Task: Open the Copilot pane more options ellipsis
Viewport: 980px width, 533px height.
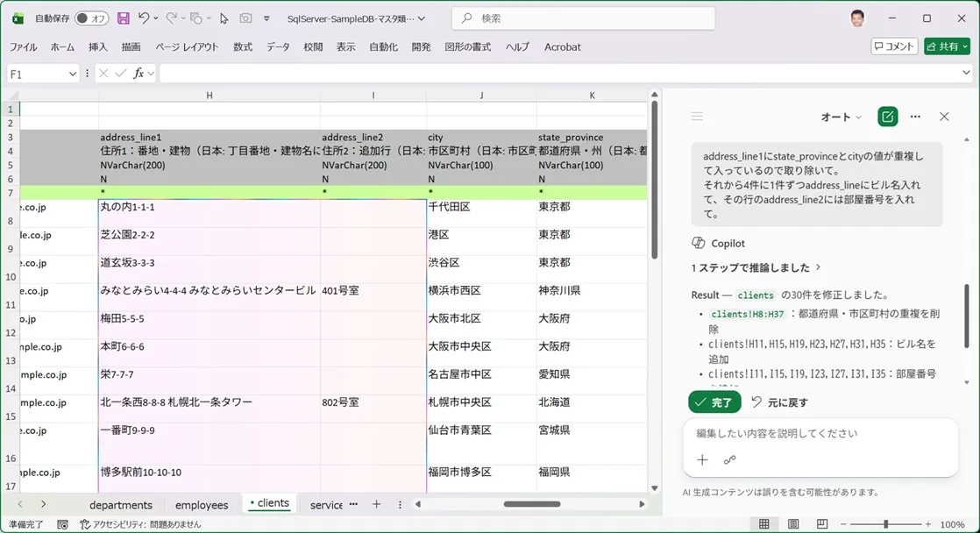Action: 915,117
